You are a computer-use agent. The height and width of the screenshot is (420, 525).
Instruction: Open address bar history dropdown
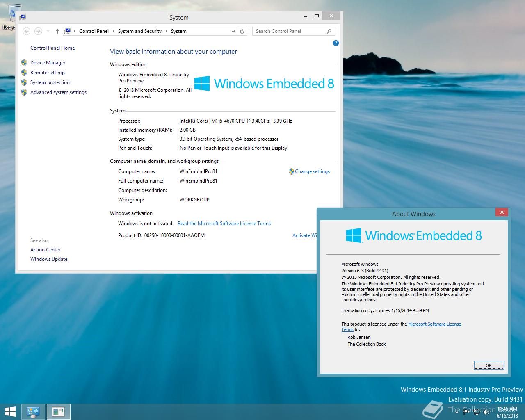tap(233, 31)
